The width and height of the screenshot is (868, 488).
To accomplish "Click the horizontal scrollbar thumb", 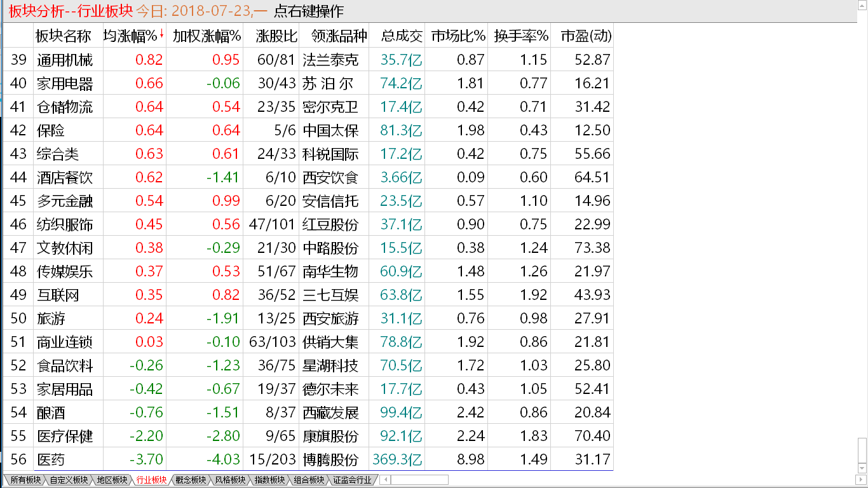I will coord(419,480).
